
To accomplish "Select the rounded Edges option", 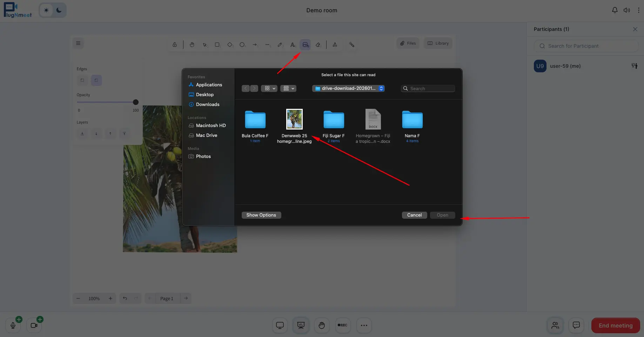I will [x=96, y=80].
